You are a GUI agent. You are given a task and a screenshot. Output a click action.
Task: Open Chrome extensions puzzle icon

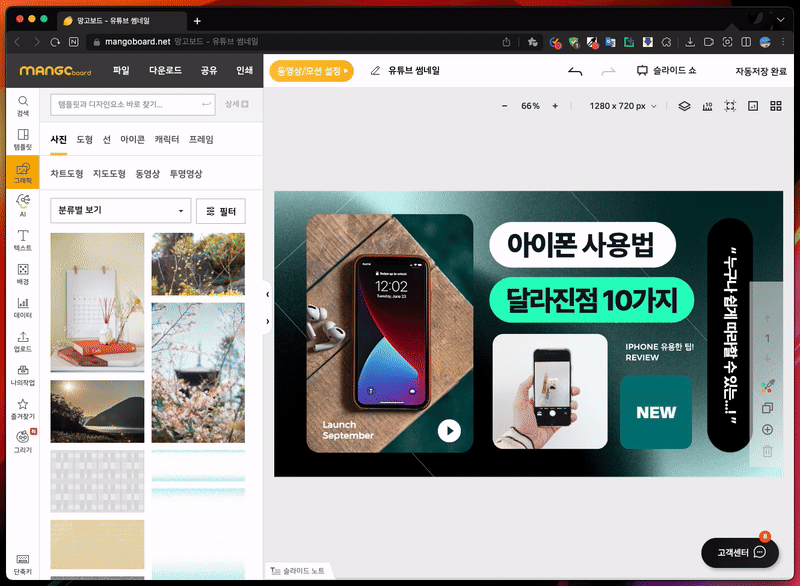click(666, 42)
